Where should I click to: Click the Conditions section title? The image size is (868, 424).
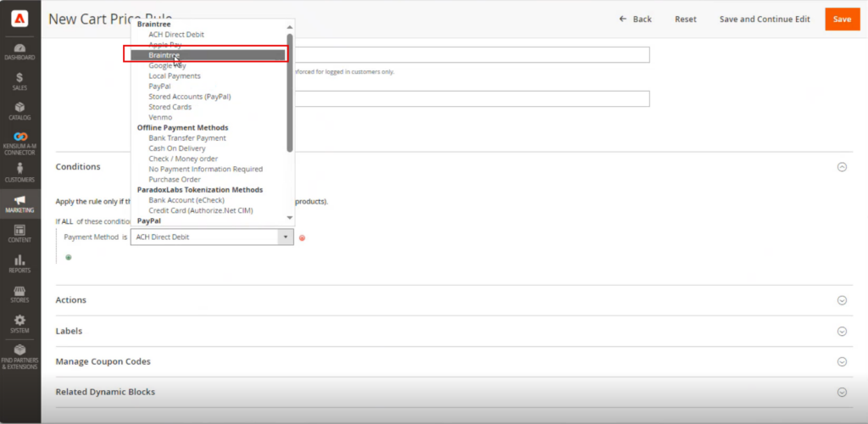(x=78, y=166)
